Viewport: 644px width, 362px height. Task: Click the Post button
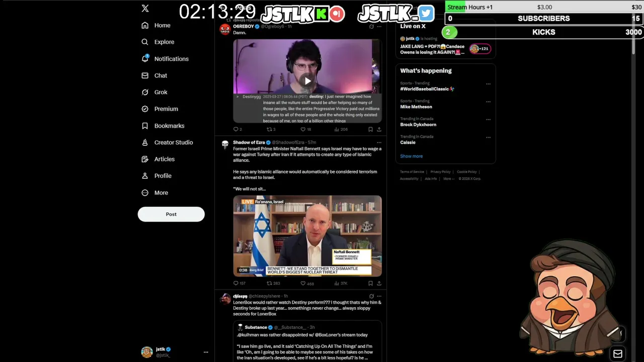pos(171,214)
